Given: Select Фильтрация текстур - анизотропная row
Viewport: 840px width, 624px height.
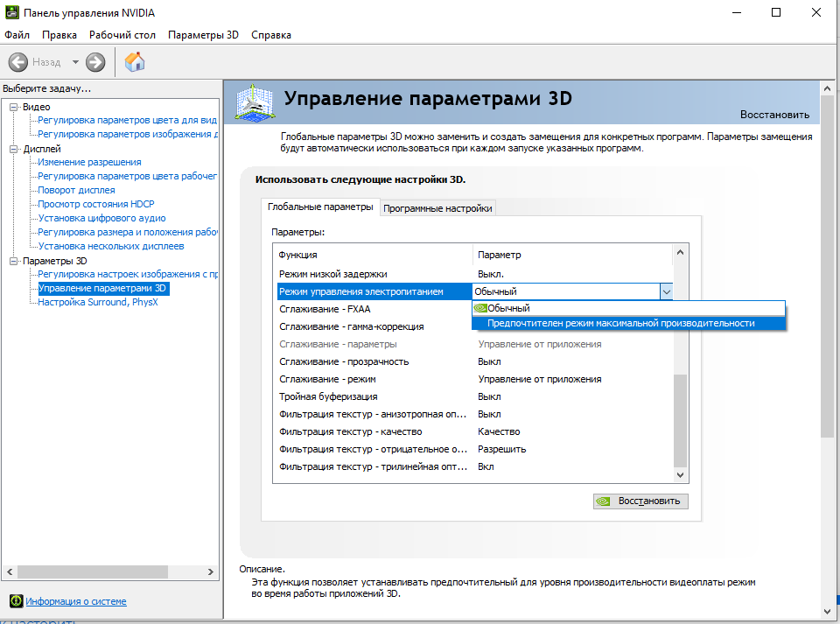Looking at the screenshot, I should coord(474,414).
